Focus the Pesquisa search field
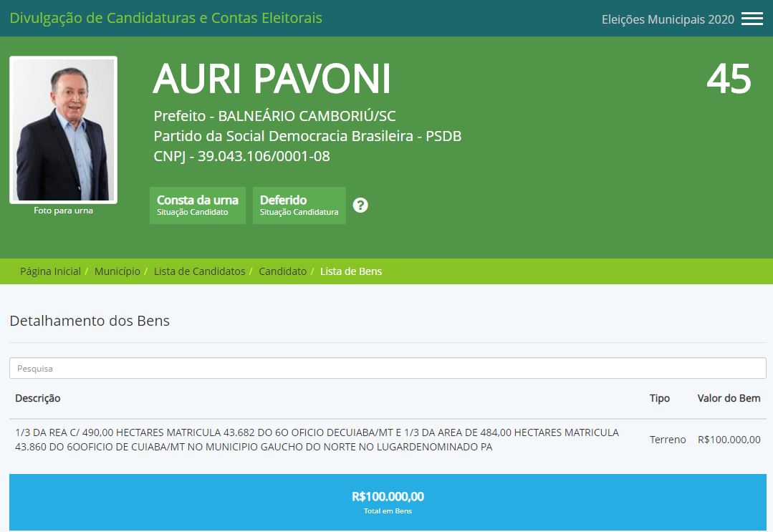Viewport: 773px width, 532px height. point(388,368)
